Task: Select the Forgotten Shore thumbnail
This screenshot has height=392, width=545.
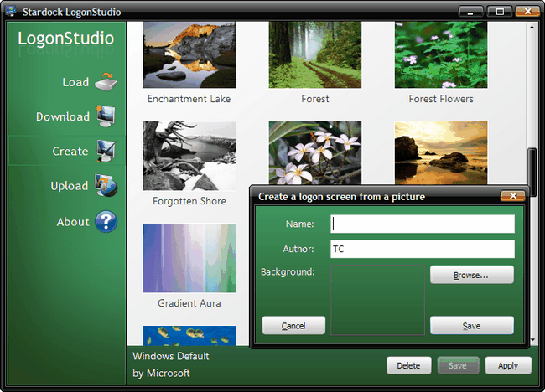Action: [189, 156]
